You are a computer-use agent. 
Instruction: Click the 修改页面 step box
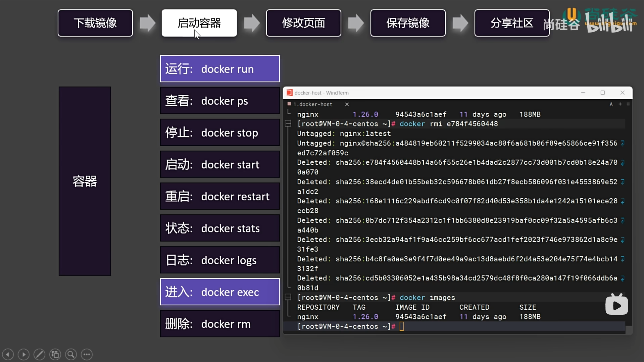click(x=304, y=23)
